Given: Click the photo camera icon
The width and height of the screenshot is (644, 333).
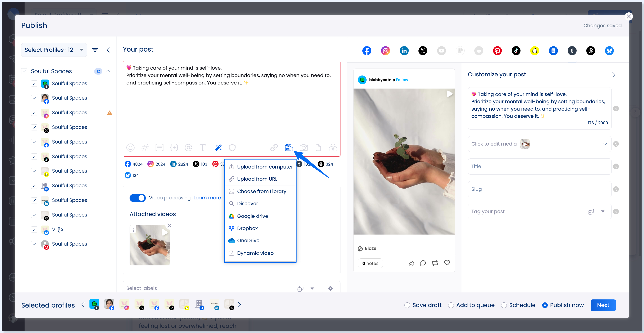Looking at the screenshot, I should [x=304, y=148].
